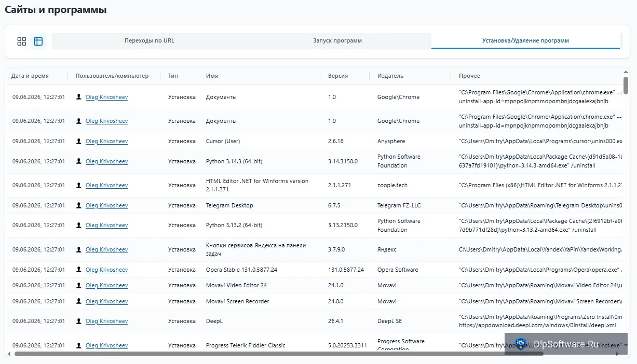Switch to the "Запуск программ" tab
The width and height of the screenshot is (637, 364).
[337, 40]
